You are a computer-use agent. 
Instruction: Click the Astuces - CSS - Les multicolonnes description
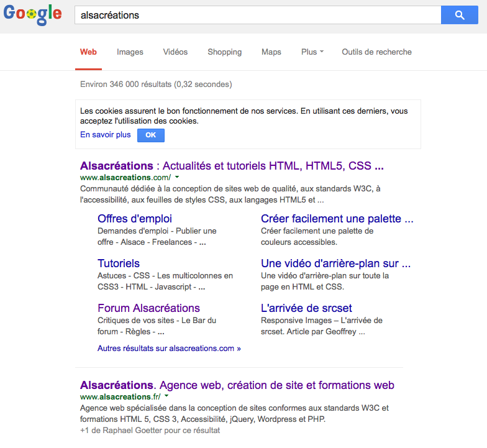(x=165, y=281)
